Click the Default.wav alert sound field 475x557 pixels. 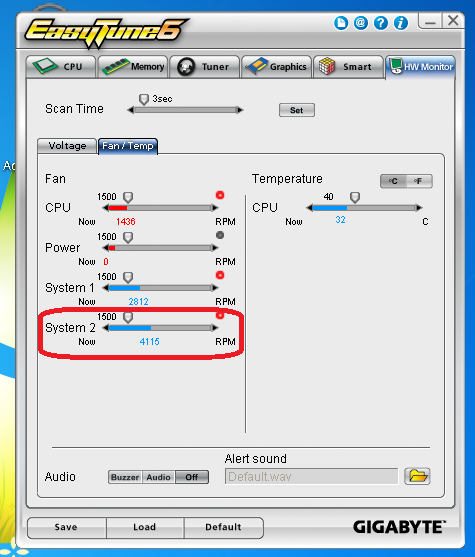click(311, 476)
